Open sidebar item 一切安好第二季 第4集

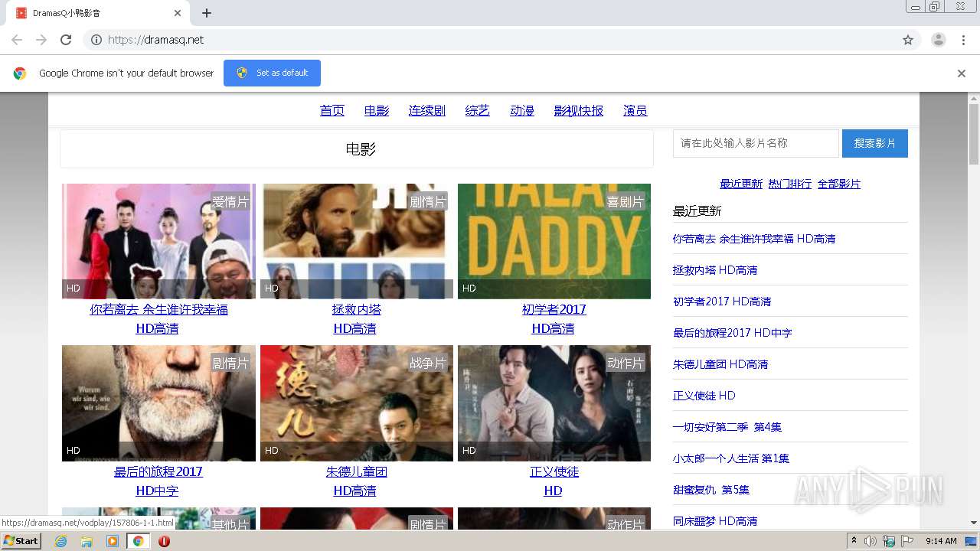coord(727,427)
